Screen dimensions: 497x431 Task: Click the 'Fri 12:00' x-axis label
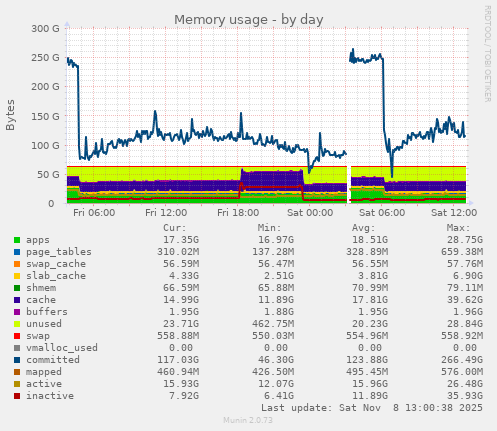point(166,213)
